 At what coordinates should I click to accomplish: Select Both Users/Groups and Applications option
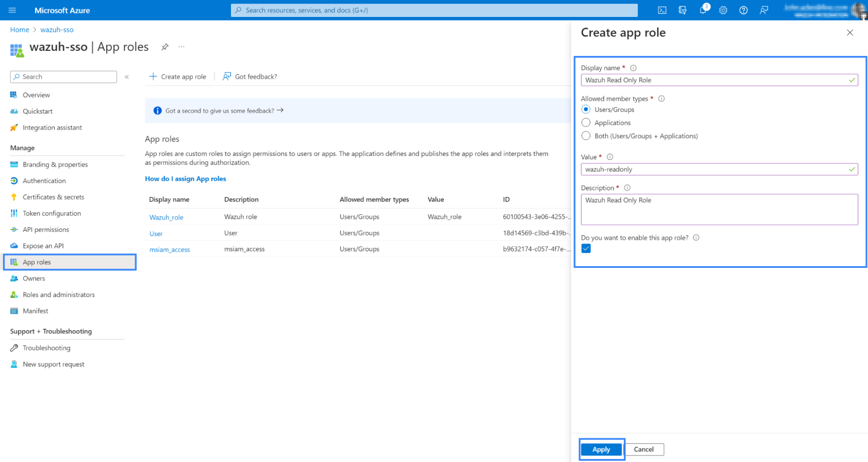pyautogui.click(x=586, y=136)
